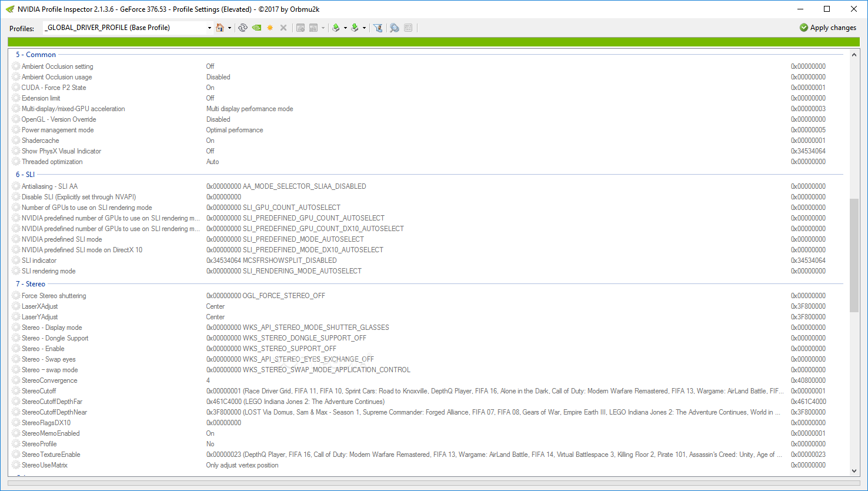Open the profile settings search tool
Screen dimensions: 868x491
[x=394, y=27]
